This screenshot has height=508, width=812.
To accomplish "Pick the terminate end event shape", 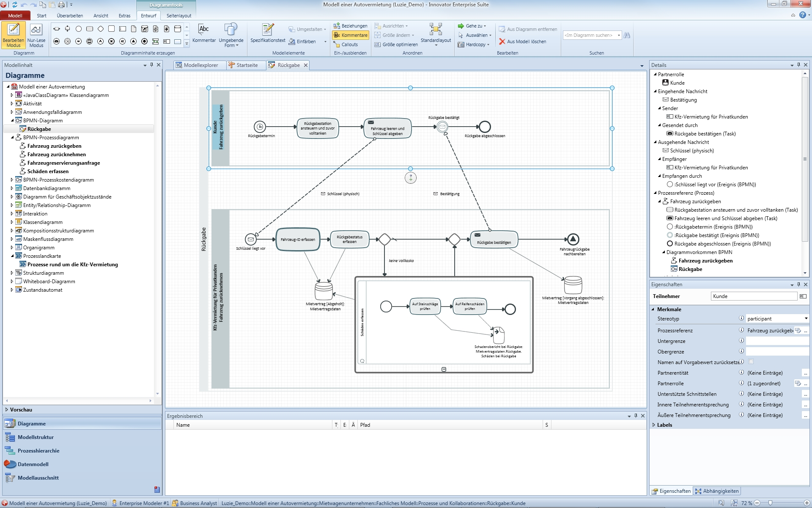I will click(x=145, y=41).
